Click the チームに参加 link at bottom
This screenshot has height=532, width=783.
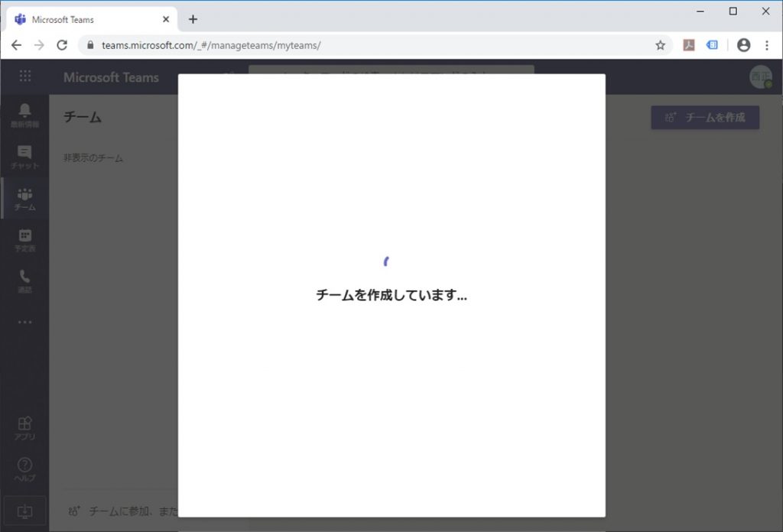pos(130,511)
